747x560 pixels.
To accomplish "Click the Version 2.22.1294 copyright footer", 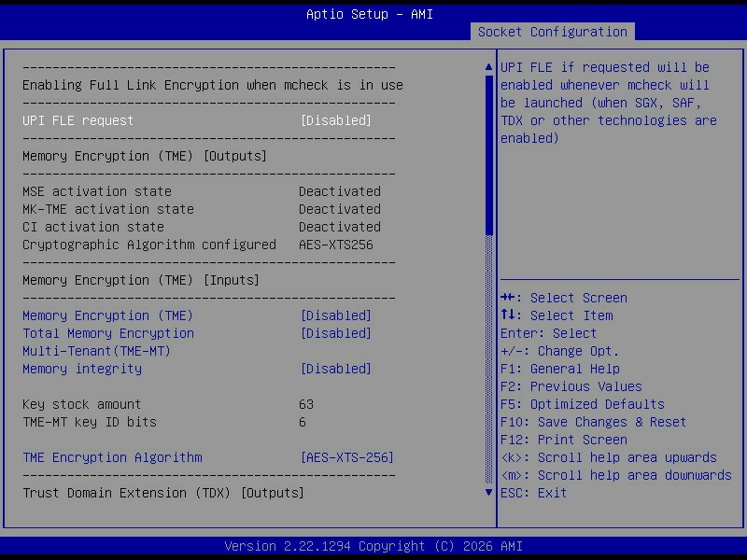I will 373,546.
